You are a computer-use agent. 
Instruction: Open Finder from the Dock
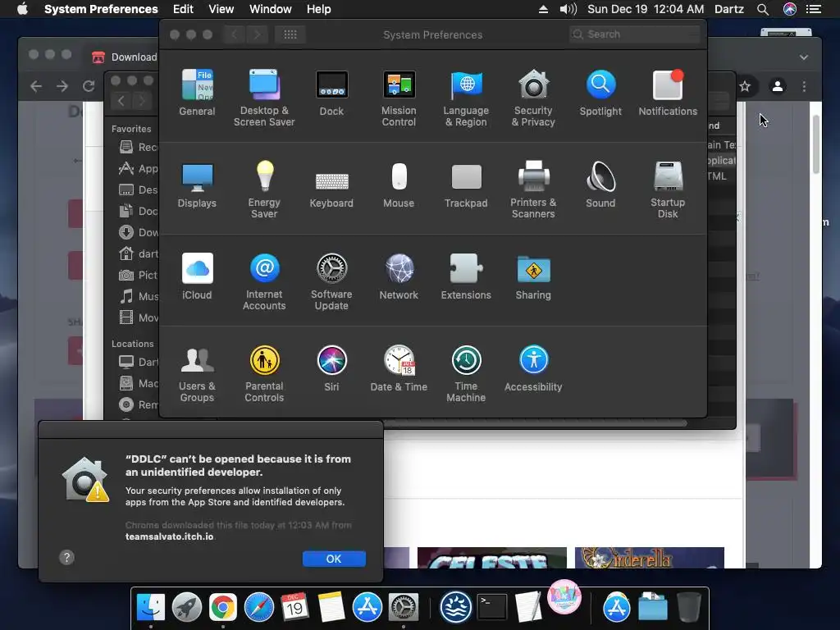click(151, 608)
